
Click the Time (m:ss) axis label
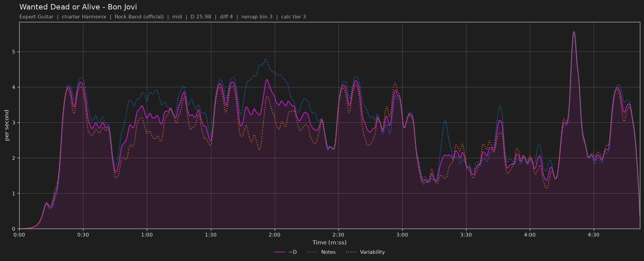[x=329, y=242]
